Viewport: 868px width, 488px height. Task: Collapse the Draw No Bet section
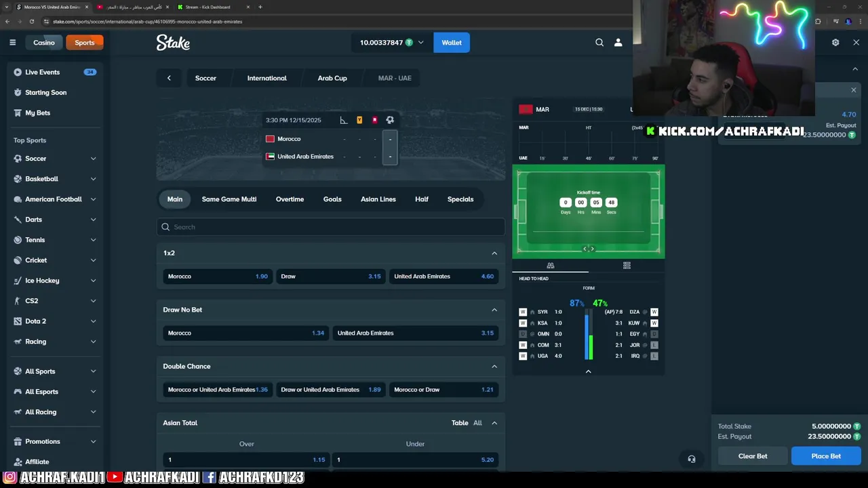coord(494,310)
